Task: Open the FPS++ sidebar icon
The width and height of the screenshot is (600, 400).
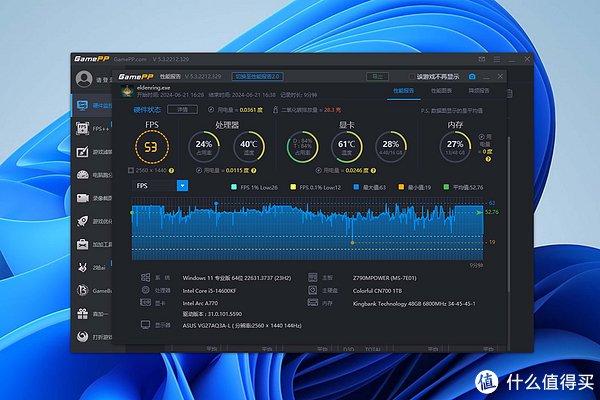Action: point(83,129)
